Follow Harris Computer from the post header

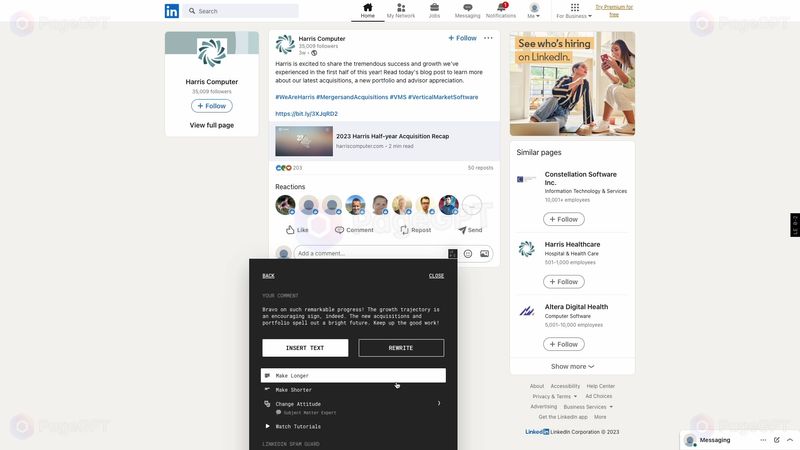click(x=462, y=38)
